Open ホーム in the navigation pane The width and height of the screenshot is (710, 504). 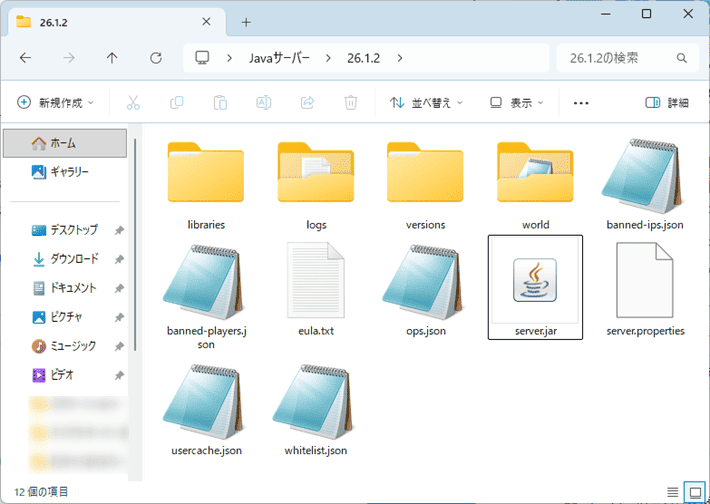(x=65, y=143)
